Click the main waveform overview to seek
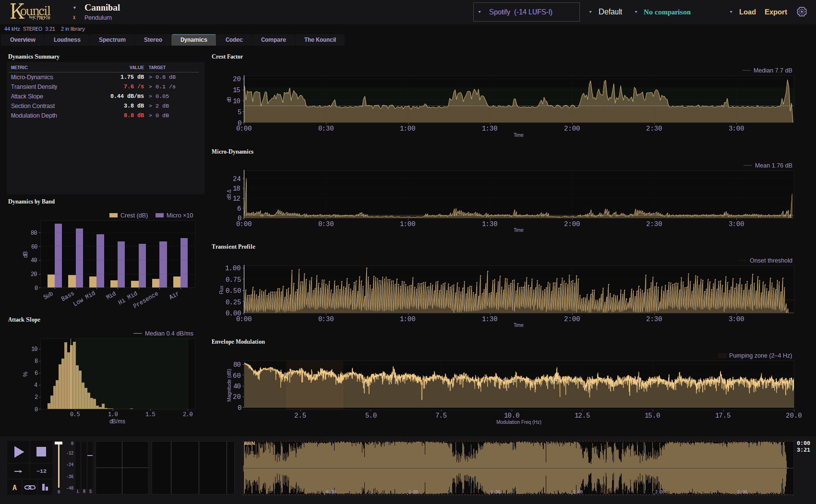This screenshot has height=504, width=816. point(518,468)
